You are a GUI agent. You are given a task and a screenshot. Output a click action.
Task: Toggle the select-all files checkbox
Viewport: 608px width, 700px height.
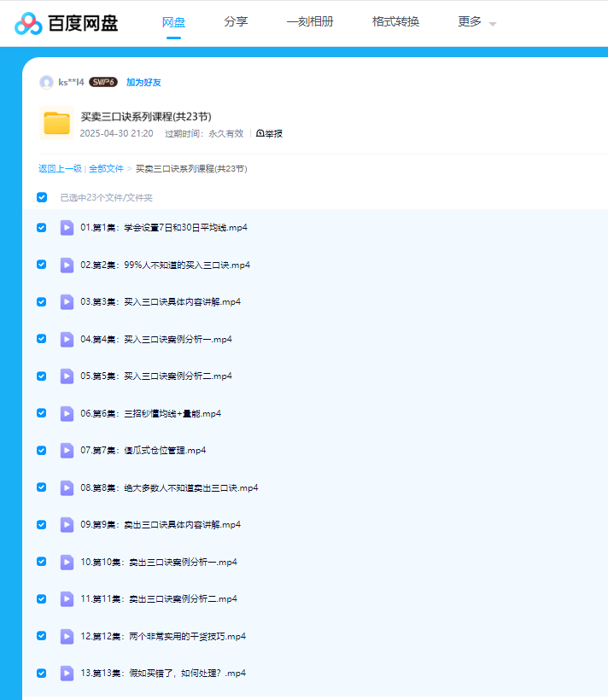pyautogui.click(x=42, y=197)
